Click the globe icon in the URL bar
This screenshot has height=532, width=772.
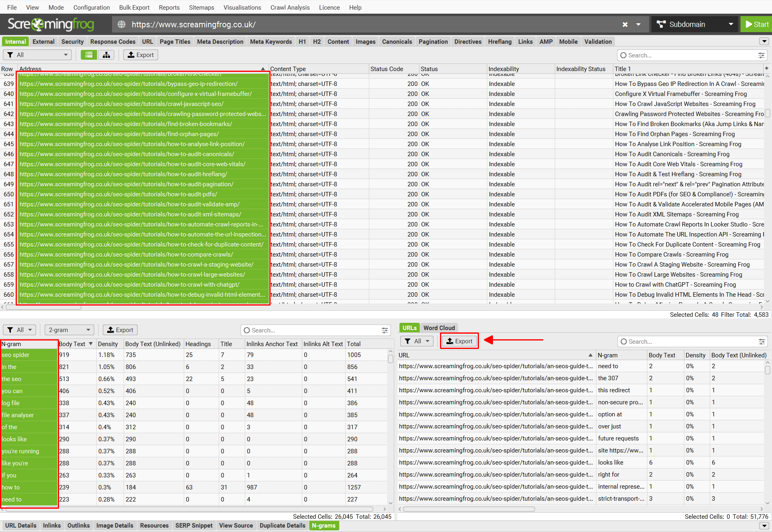(x=122, y=24)
